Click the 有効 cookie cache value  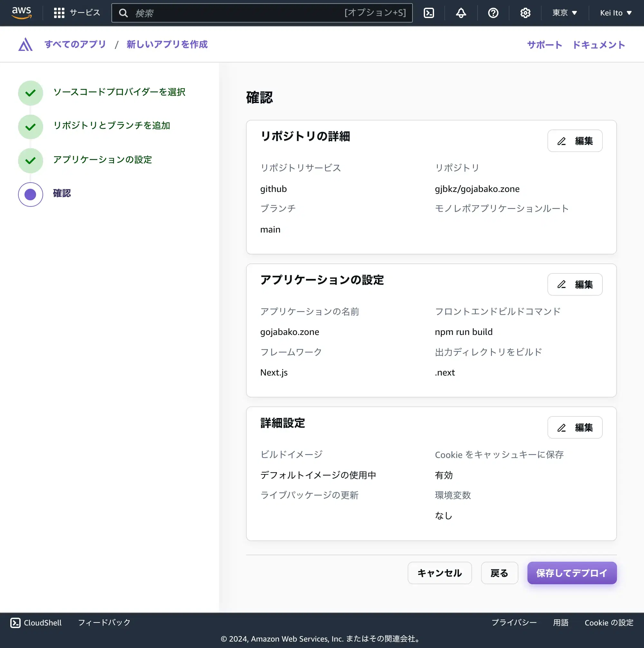[x=444, y=475]
